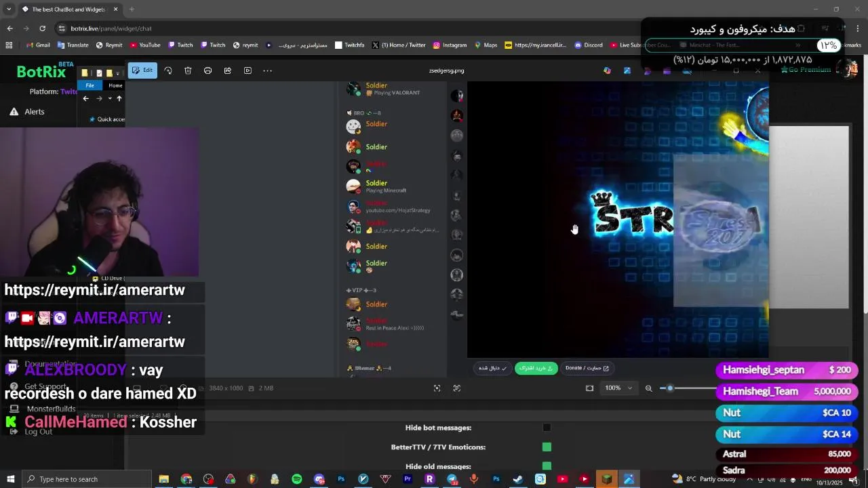
Task: Open Premiere Pro from the taskbar
Action: [x=407, y=479]
